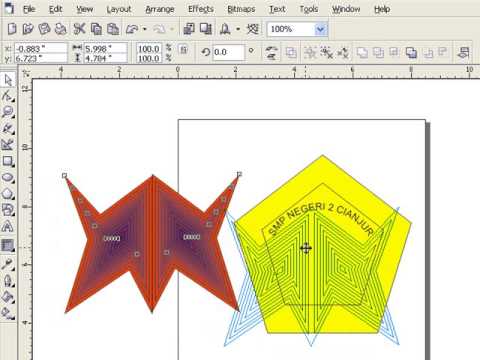Select the Pick tool in the toolbox
480x360 pixels.
(x=8, y=80)
